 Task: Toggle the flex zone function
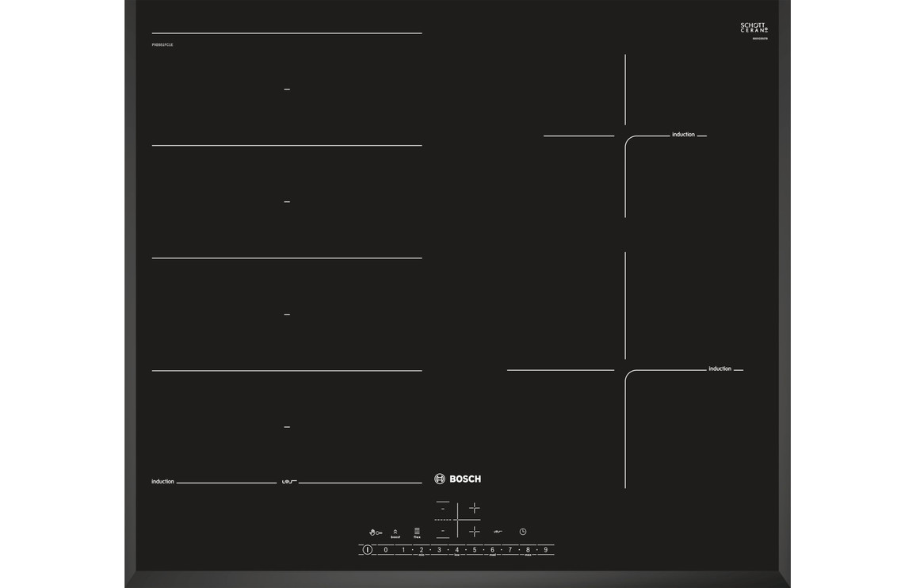pos(417,533)
